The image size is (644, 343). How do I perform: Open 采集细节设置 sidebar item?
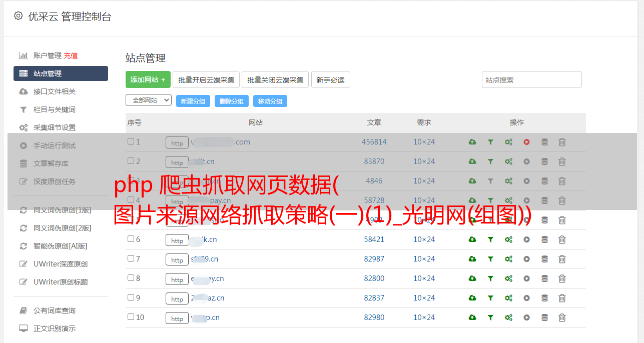[x=55, y=127]
